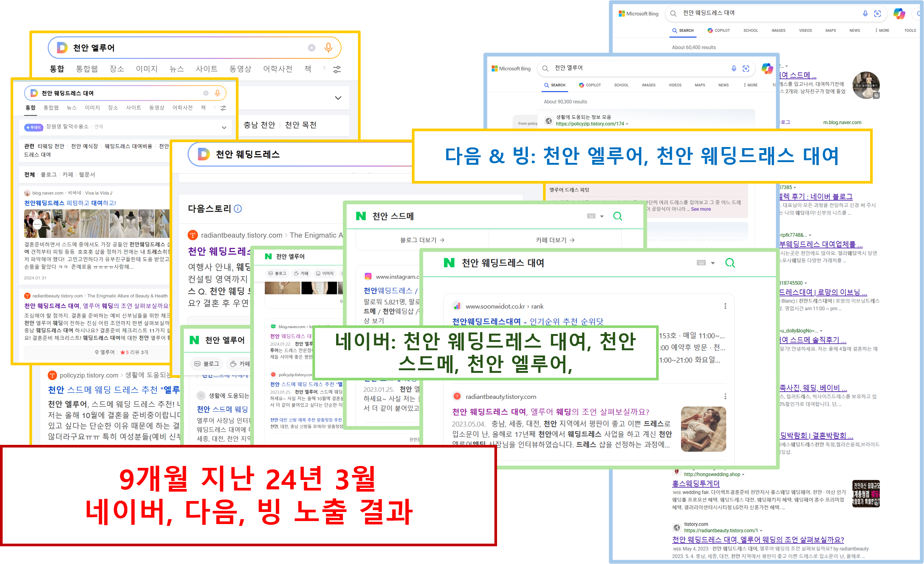The image size is (924, 564).
Task: Open the search filter settings icon on Daum
Action: coord(337,69)
